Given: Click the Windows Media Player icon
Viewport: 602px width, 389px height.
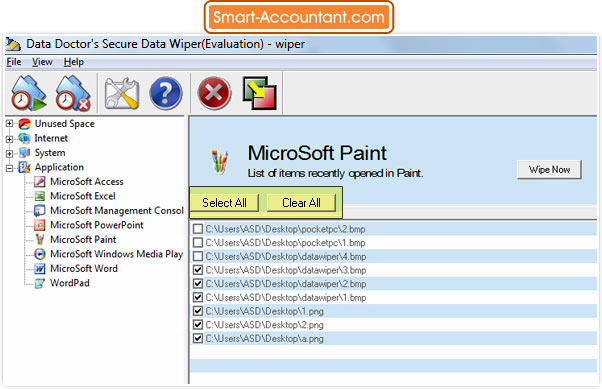Looking at the screenshot, I should 40,254.
